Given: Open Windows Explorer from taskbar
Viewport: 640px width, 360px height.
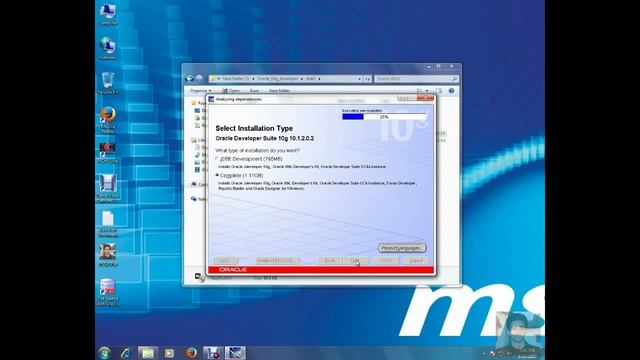Looking at the screenshot, I should (x=148, y=353).
